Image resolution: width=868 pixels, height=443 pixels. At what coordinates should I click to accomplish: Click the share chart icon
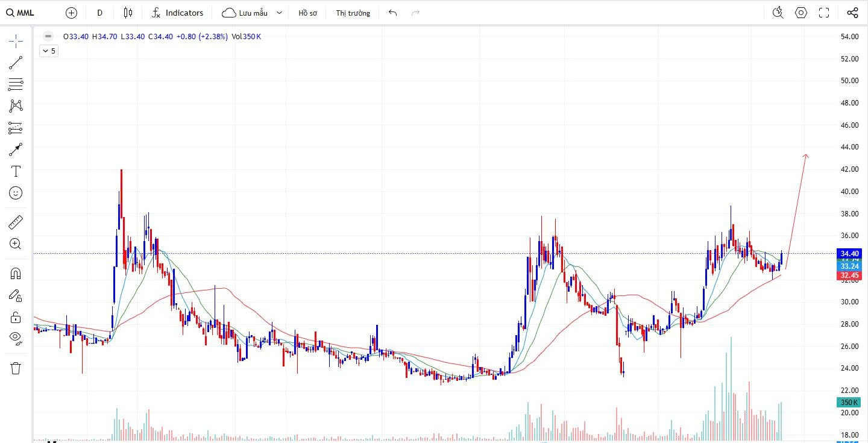click(852, 13)
